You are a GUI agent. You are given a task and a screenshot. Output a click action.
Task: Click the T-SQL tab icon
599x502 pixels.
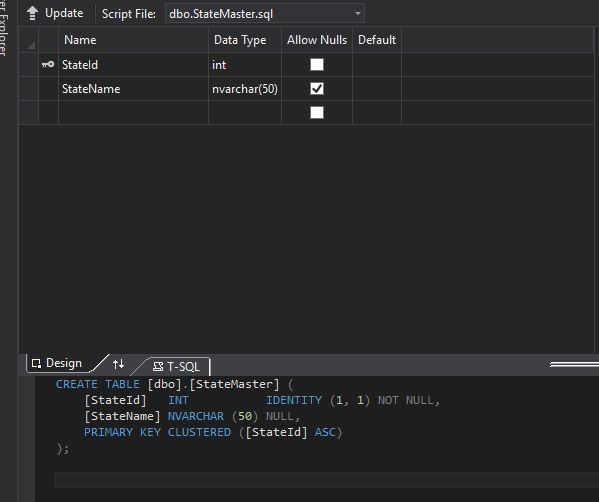click(158, 367)
